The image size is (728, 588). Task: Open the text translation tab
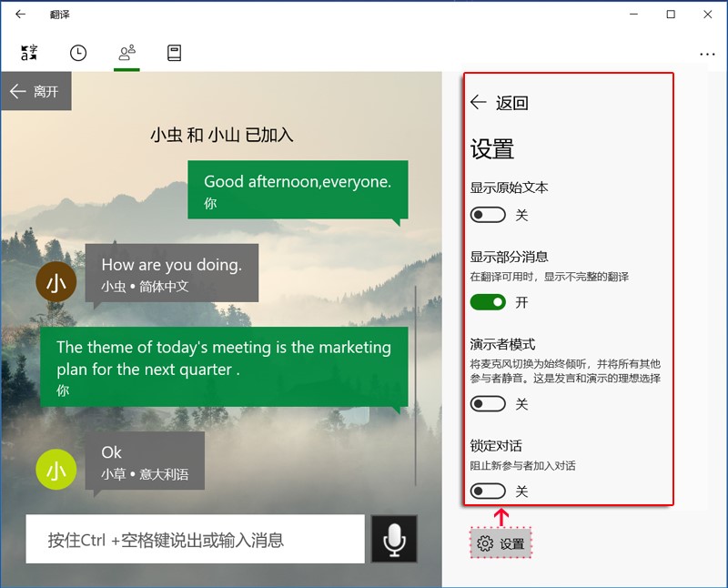click(x=28, y=52)
